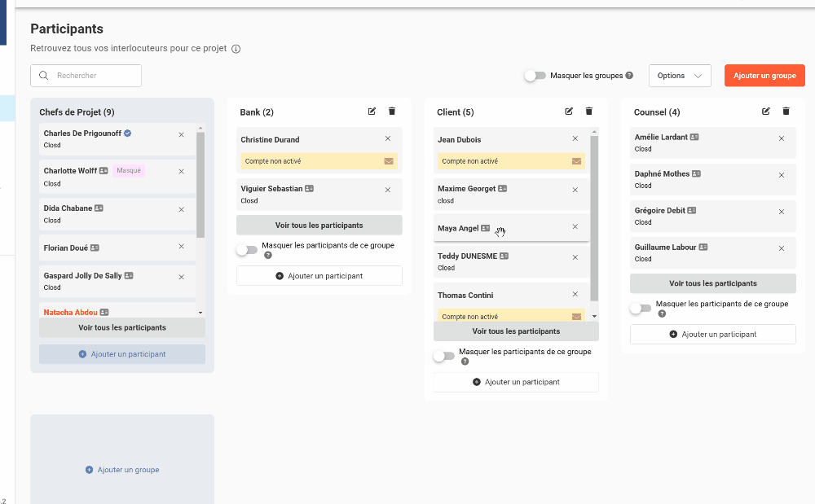
Task: Click help icon next to Masquer les groupes
Action: [629, 76]
